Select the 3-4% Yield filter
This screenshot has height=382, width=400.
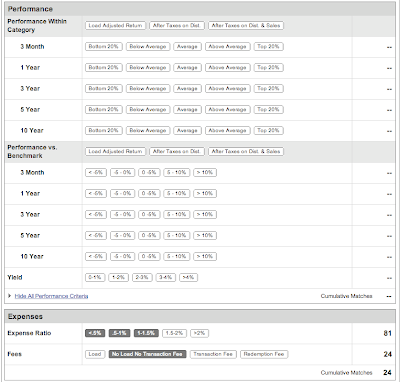point(166,278)
